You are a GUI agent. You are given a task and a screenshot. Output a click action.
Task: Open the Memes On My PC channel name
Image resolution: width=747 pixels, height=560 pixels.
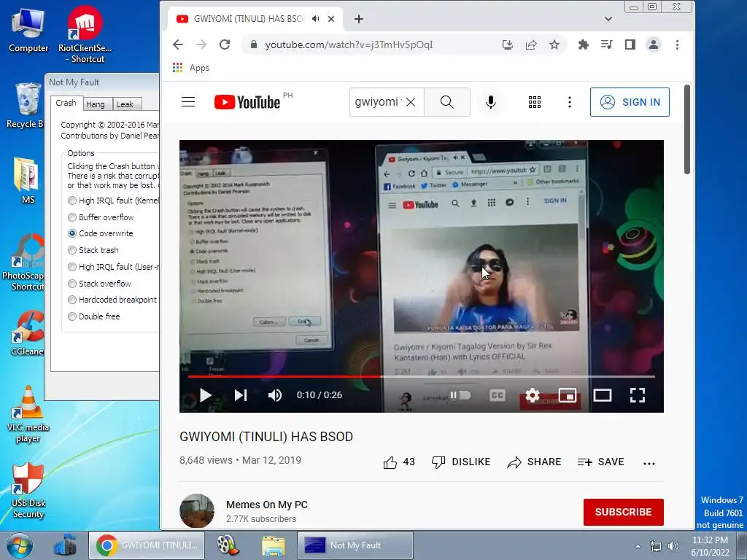pyautogui.click(x=267, y=505)
